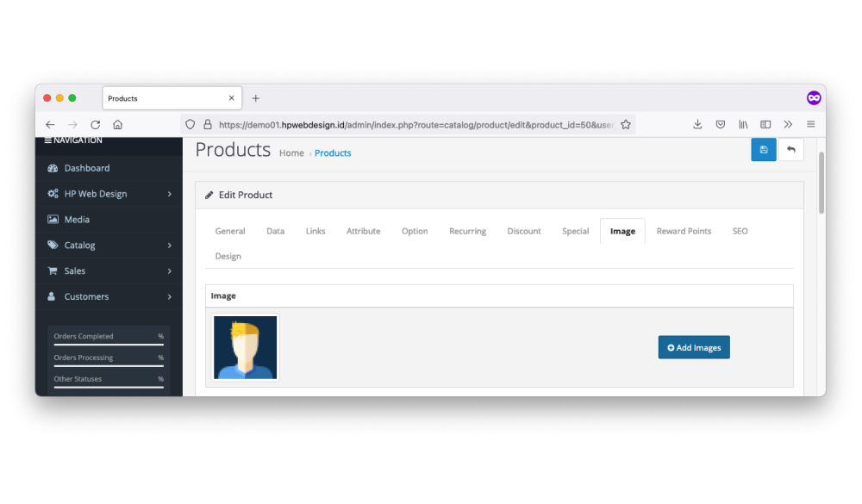Image resolution: width=862 pixels, height=504 pixels.
Task: Click the back arrow cancel icon
Action: (x=791, y=150)
